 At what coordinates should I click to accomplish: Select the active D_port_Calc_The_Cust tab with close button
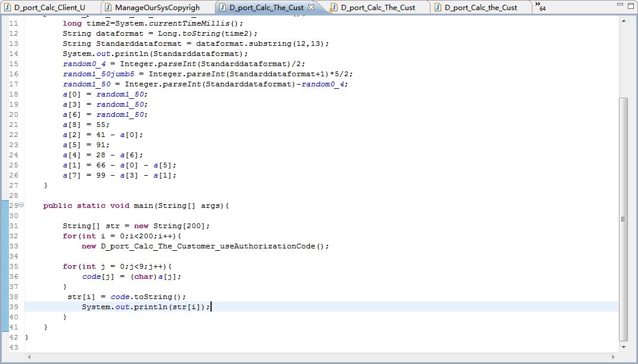coord(267,7)
